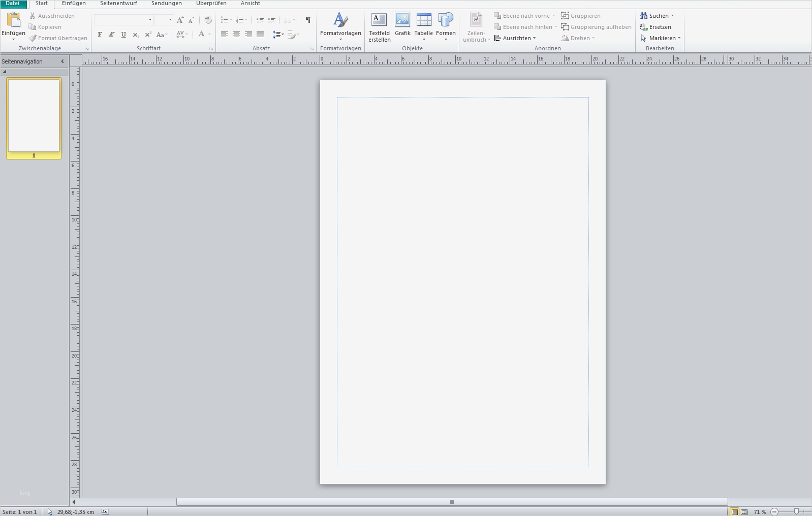
Task: Open the font name dropdown
Action: (x=150, y=20)
